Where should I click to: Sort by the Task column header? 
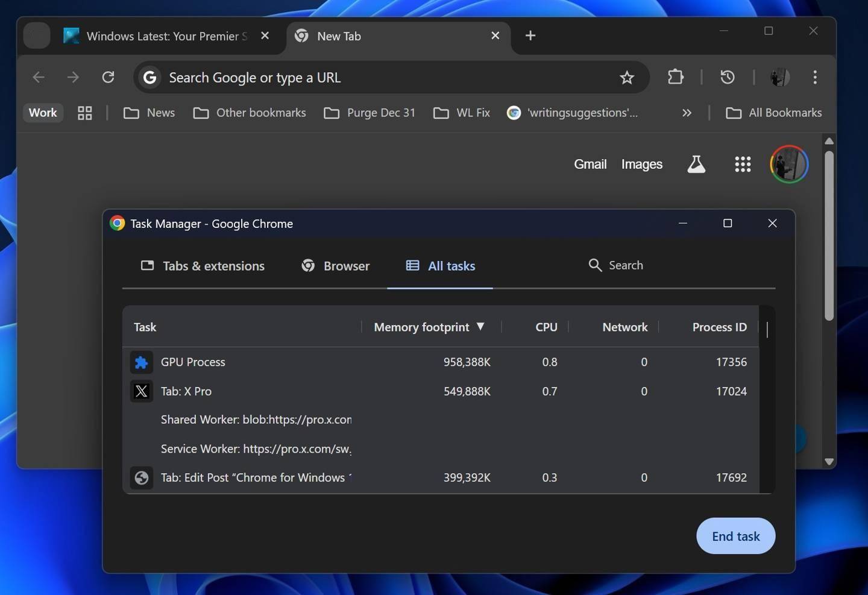145,327
